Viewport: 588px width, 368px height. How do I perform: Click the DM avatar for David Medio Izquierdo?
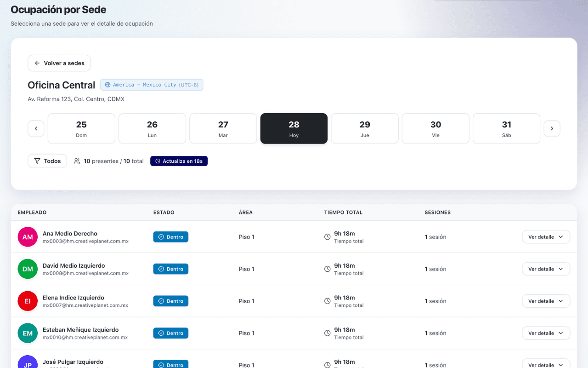(28, 269)
